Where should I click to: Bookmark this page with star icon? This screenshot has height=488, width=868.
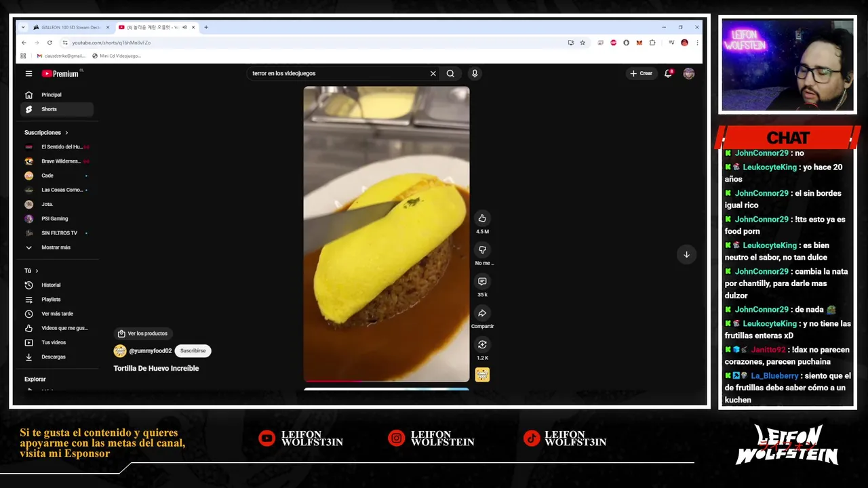583,43
